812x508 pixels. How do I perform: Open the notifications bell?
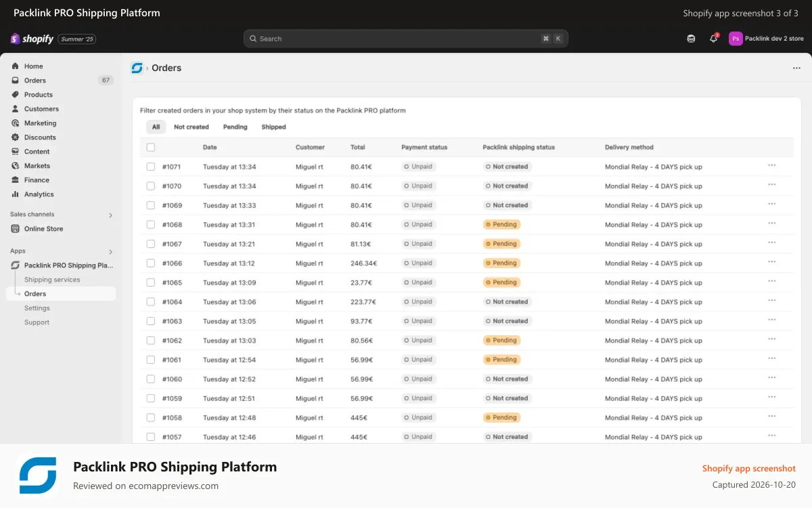tap(713, 39)
